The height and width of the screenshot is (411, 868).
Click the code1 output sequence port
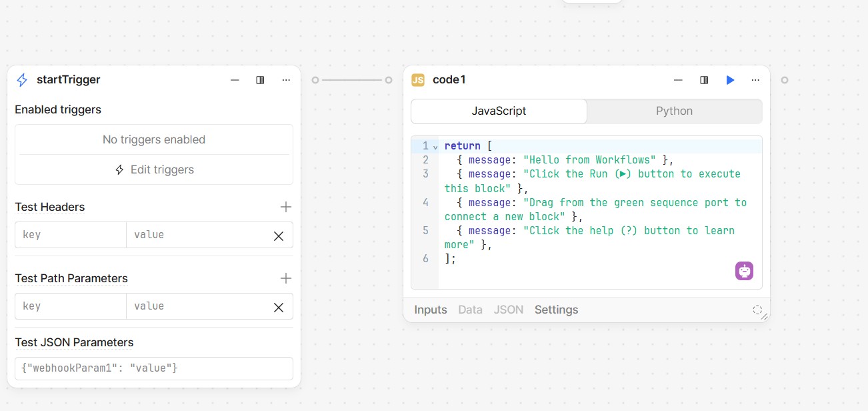(x=785, y=80)
